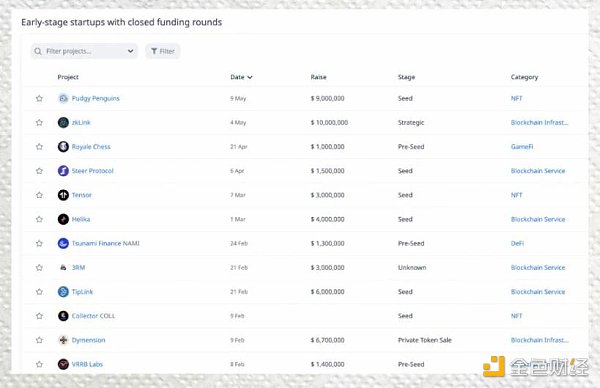Screen dimensions: 600x388
Task: Toggle favorite star for Helika
Action: (x=39, y=219)
